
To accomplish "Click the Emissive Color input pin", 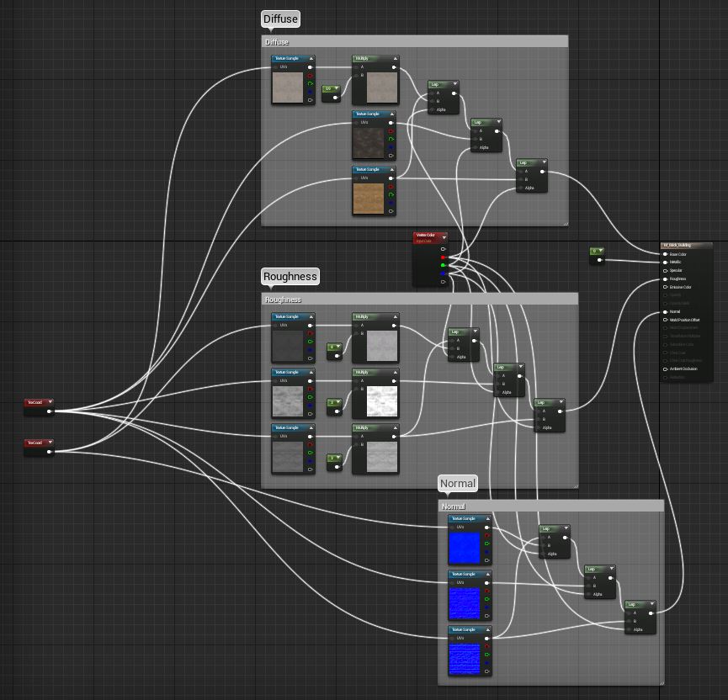I will click(x=666, y=288).
